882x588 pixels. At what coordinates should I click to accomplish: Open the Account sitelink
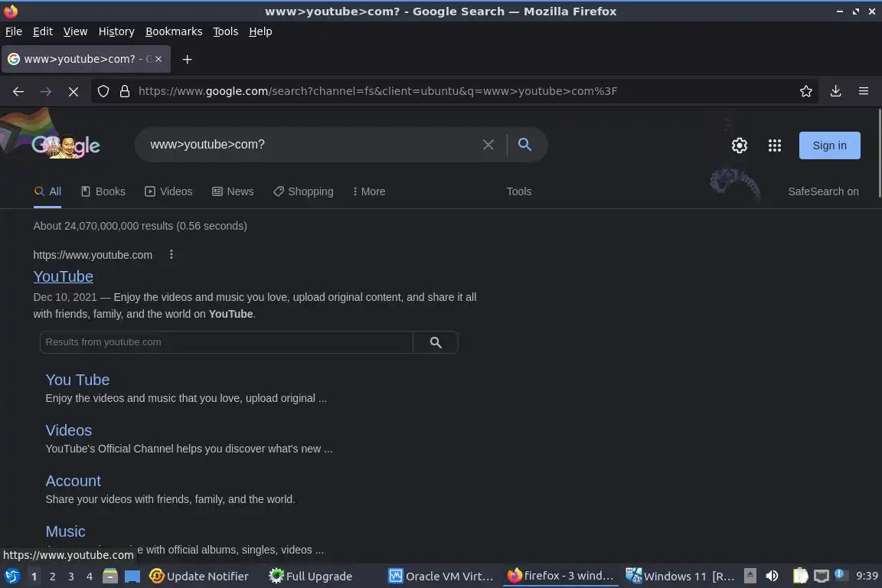click(73, 481)
